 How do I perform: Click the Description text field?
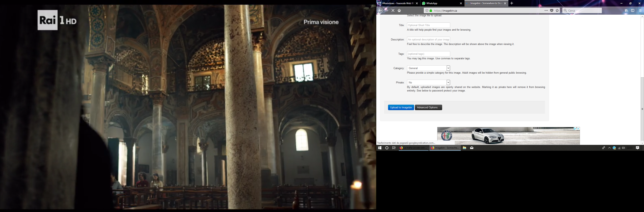click(x=428, y=39)
